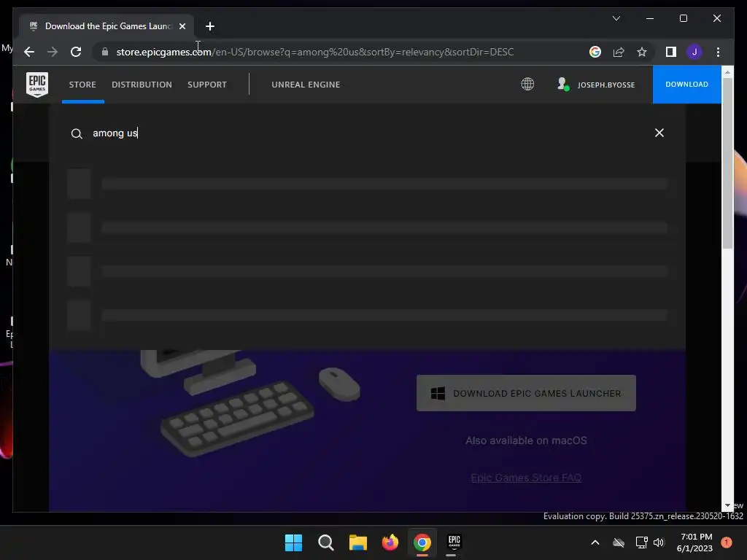Bookmark this page with star
Screen dimensions: 747x560
click(642, 52)
